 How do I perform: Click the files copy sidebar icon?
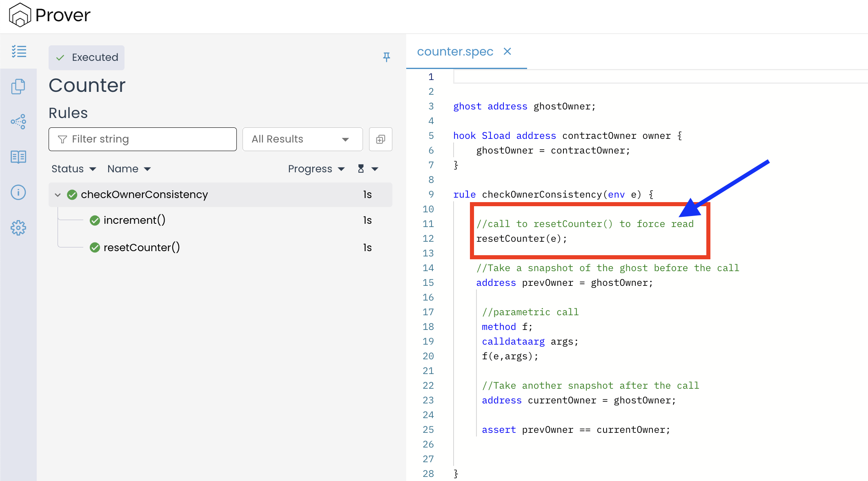click(18, 87)
